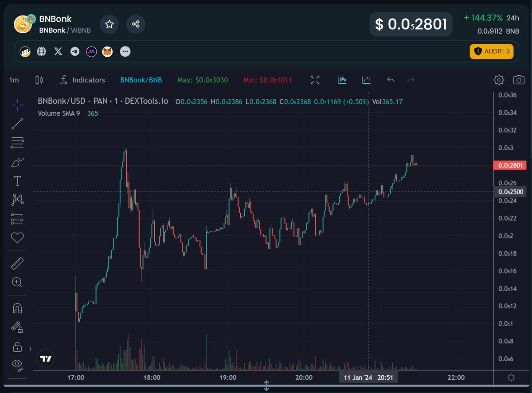Click the Volume SMA 9 indicator label
This screenshot has width=532, height=393.
point(59,113)
